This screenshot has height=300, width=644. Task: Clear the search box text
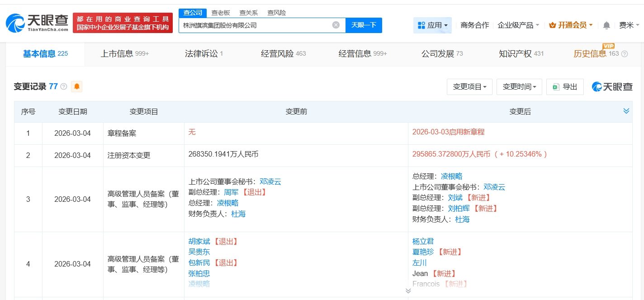tap(336, 25)
